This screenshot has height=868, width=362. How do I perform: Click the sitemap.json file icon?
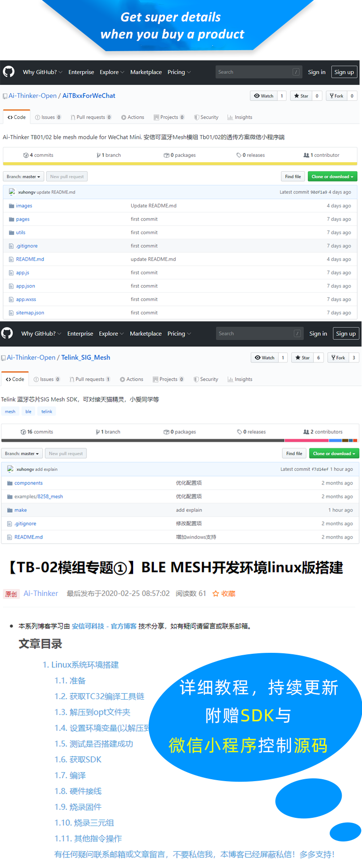pyautogui.click(x=11, y=313)
